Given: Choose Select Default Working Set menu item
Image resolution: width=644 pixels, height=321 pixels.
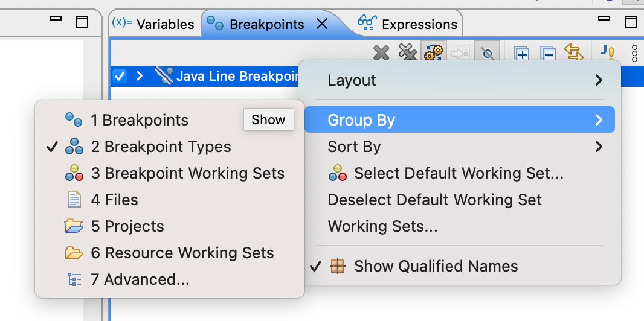Looking at the screenshot, I should click(459, 173).
